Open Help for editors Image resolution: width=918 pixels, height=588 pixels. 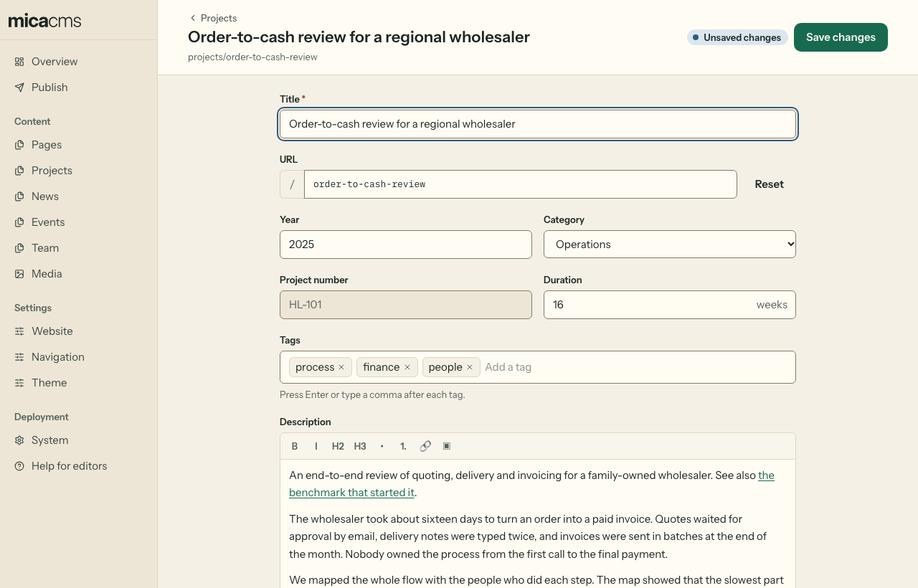click(x=79, y=466)
